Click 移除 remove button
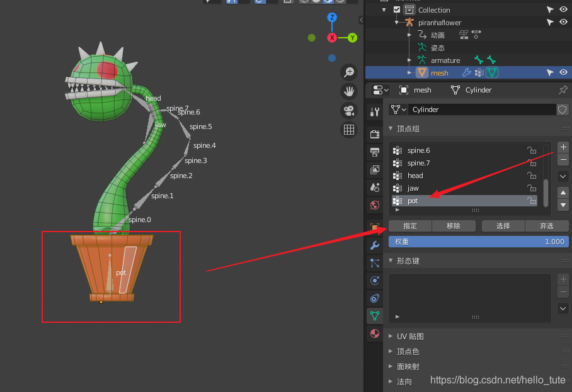The width and height of the screenshot is (572, 392). [454, 226]
